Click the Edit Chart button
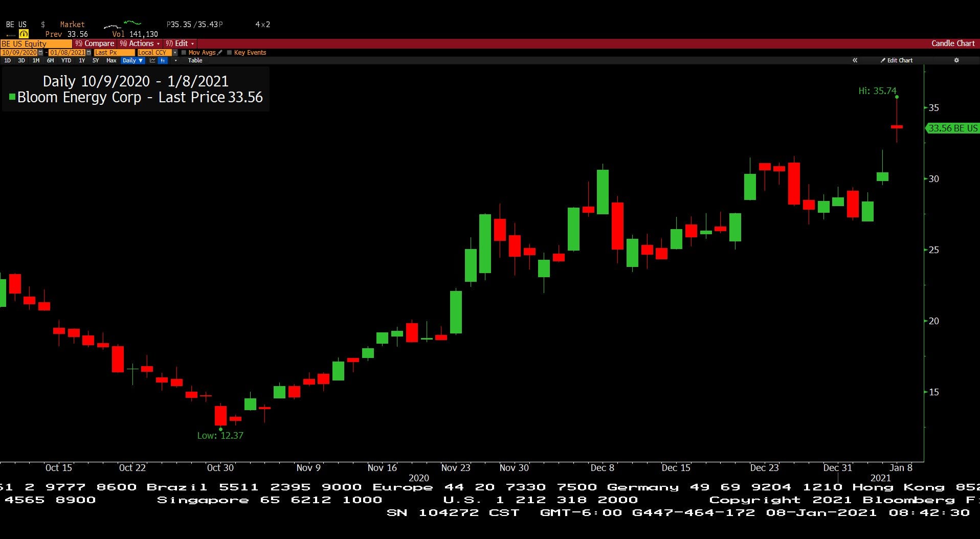Viewport: 980px width, 539px height. 897,60
